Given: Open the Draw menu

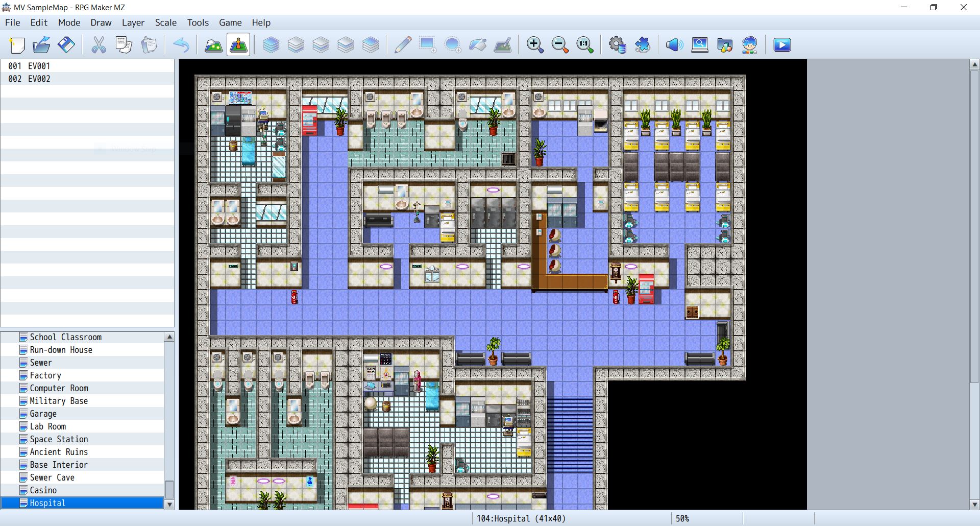Looking at the screenshot, I should click(x=101, y=22).
